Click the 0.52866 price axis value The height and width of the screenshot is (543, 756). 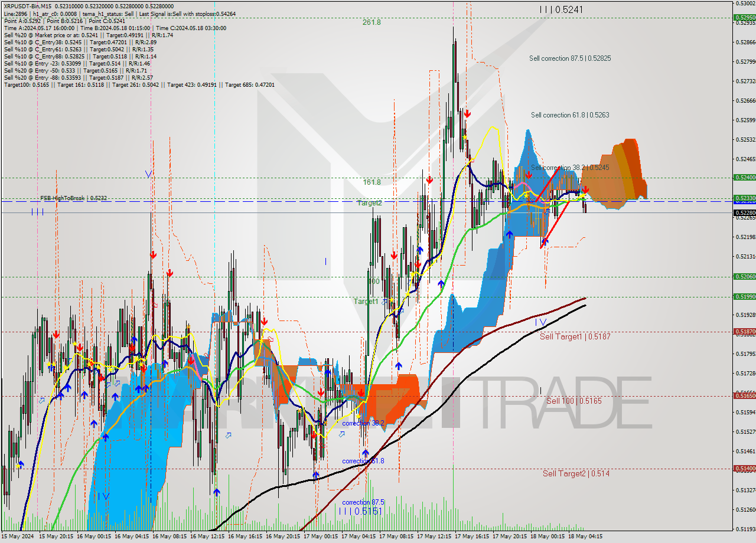(745, 42)
